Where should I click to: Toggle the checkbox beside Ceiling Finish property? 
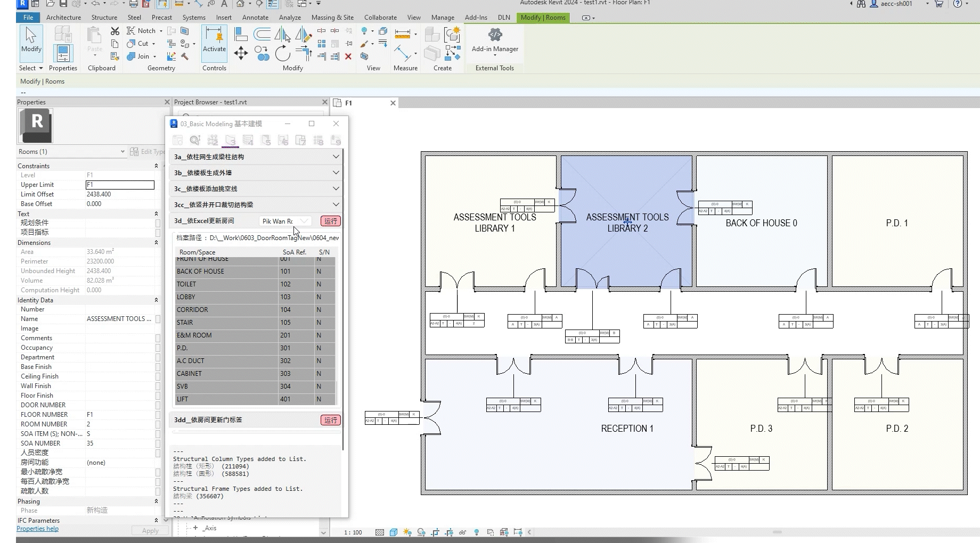click(158, 376)
